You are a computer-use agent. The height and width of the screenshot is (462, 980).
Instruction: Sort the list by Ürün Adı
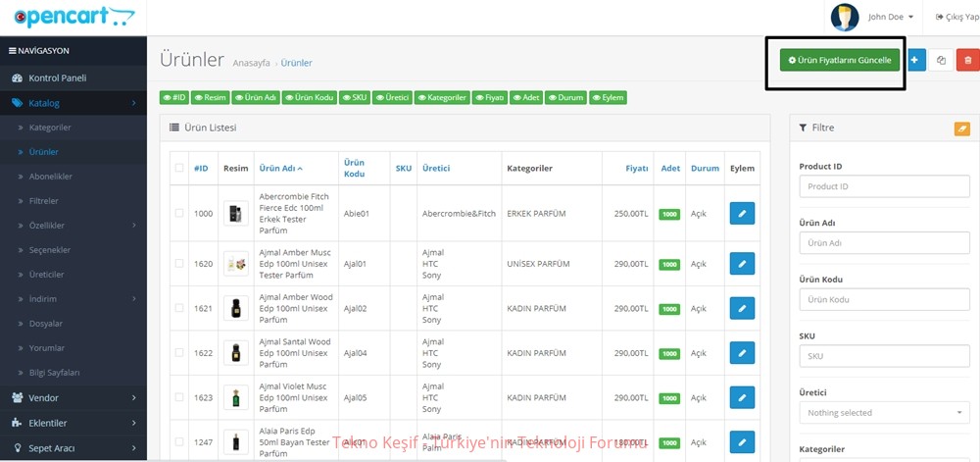280,168
